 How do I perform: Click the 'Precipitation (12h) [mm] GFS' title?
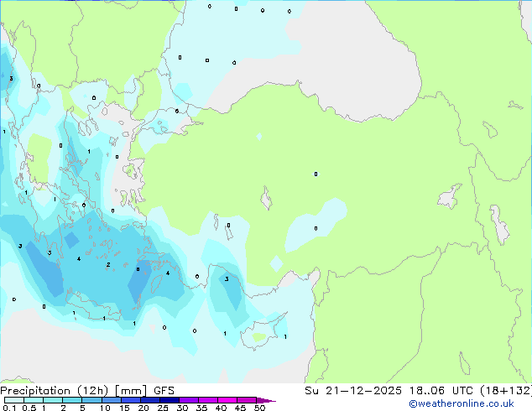click(87, 391)
